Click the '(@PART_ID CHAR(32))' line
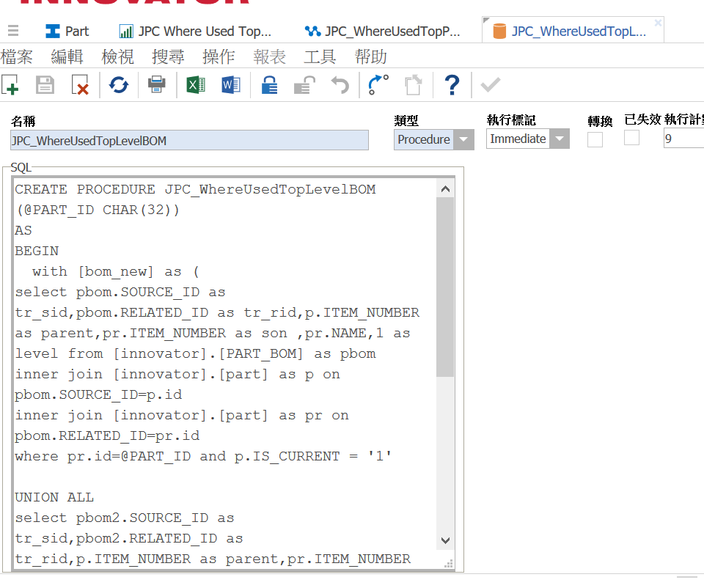Viewport: 704px width, 588px height. coord(98,210)
